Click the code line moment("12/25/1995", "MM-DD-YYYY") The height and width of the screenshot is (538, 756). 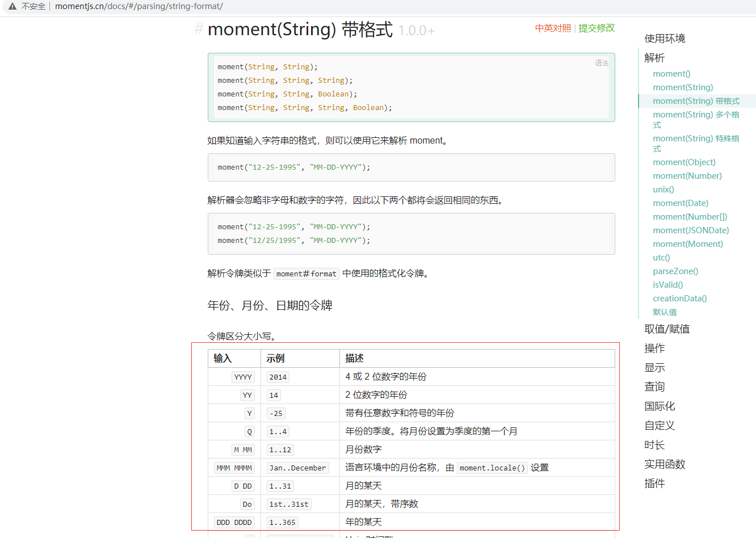[294, 241]
